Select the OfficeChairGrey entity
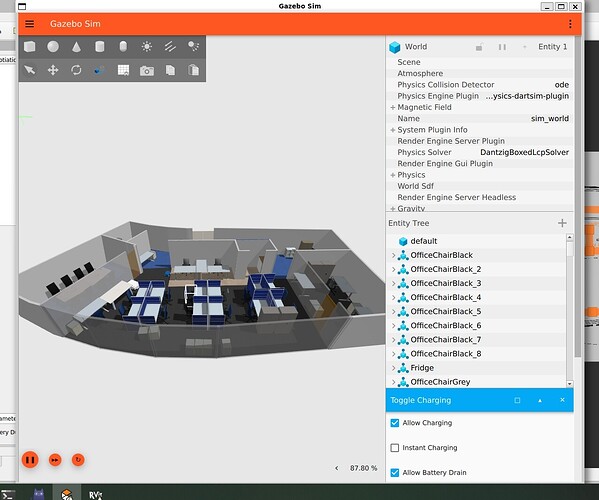The image size is (599, 500). [x=440, y=382]
